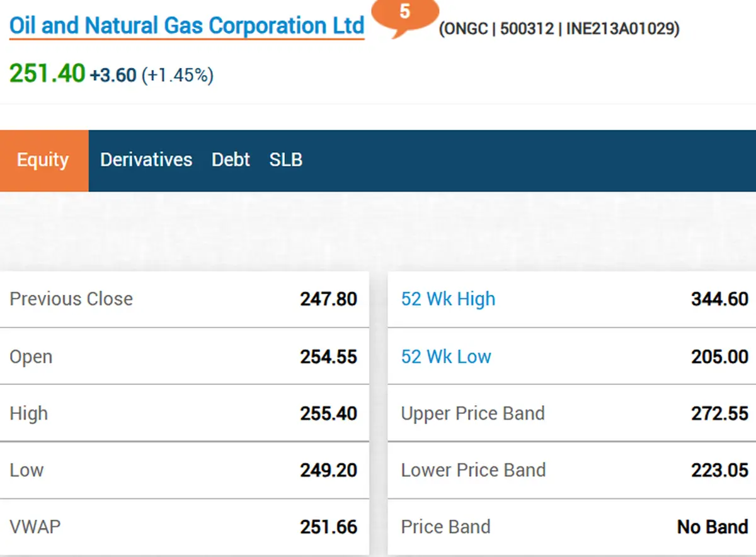Click the 52 Wk Low link
Viewport: 756px width, 557px height.
pos(446,357)
